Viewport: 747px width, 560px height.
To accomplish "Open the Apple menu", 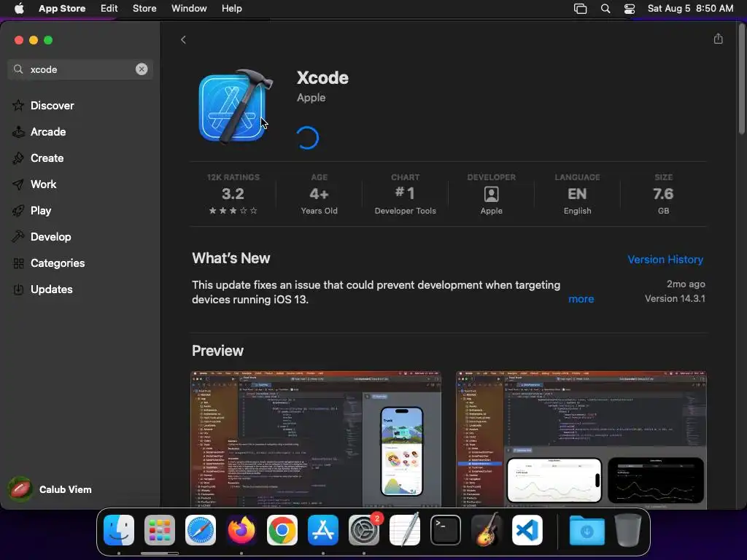I will click(19, 9).
